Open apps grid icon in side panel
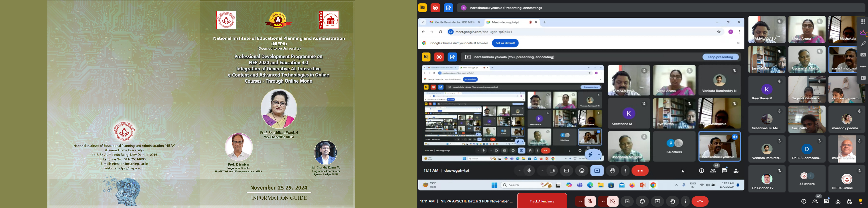The width and height of the screenshot is (868, 208). tap(863, 22)
